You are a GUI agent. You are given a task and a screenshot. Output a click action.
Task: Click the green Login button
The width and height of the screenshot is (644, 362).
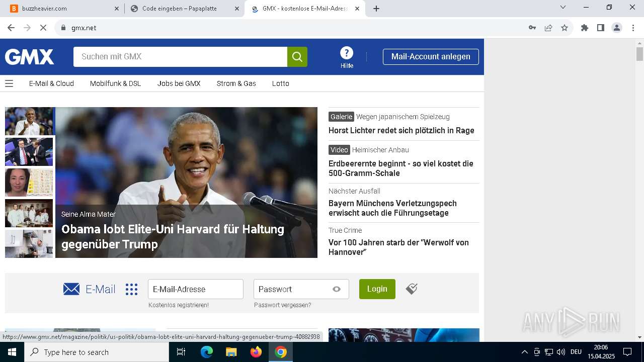pos(377,289)
